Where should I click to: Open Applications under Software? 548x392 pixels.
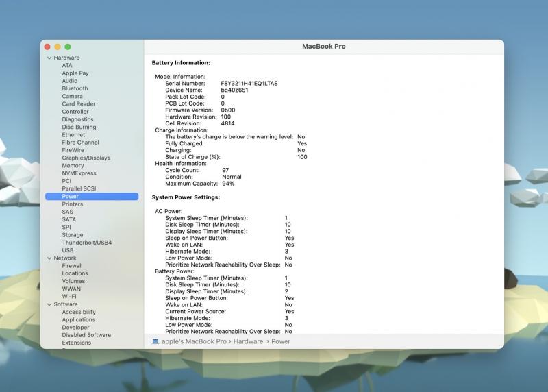tap(78, 319)
